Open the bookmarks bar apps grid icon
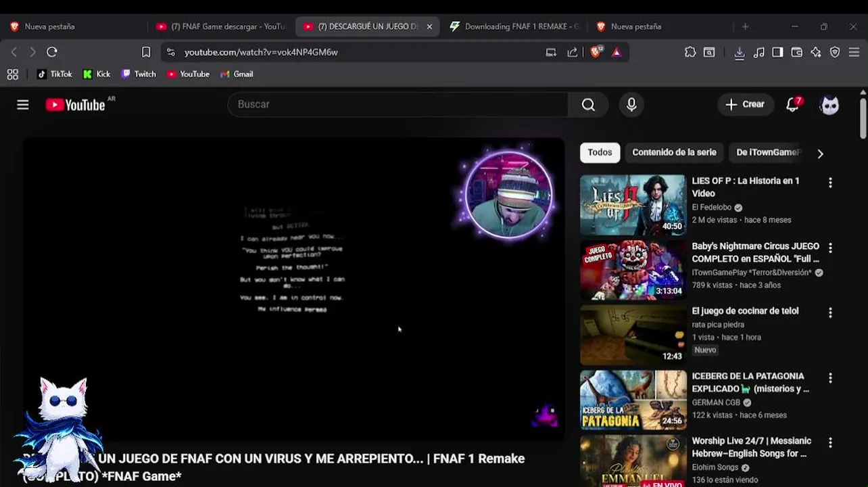The width and height of the screenshot is (868, 487). (13, 74)
